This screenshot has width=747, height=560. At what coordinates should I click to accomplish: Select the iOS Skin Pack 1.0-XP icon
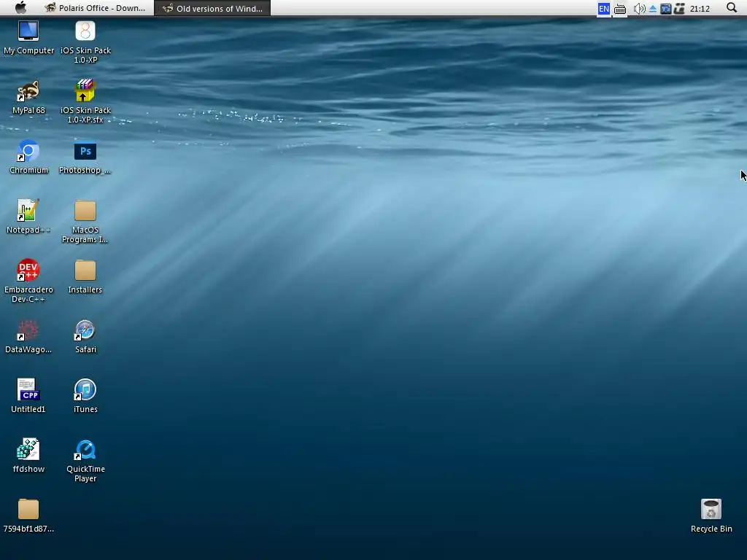85,42
